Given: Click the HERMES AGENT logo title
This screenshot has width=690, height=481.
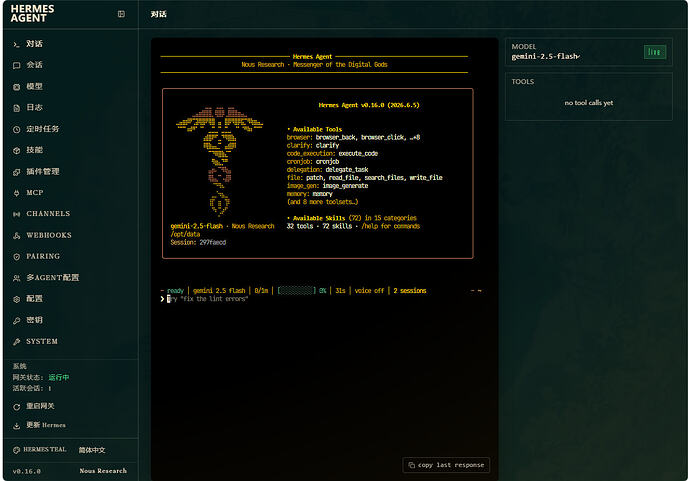Looking at the screenshot, I should pos(32,14).
